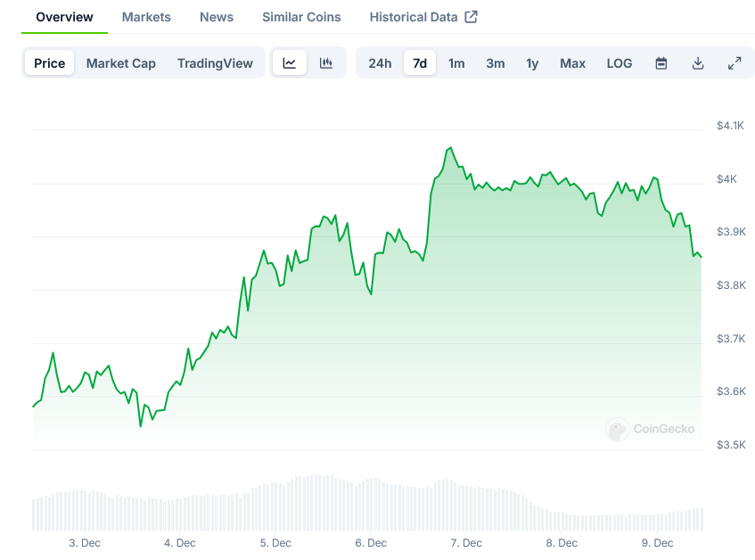755x560 pixels.
Task: Switch to Market Cap view
Action: click(121, 63)
